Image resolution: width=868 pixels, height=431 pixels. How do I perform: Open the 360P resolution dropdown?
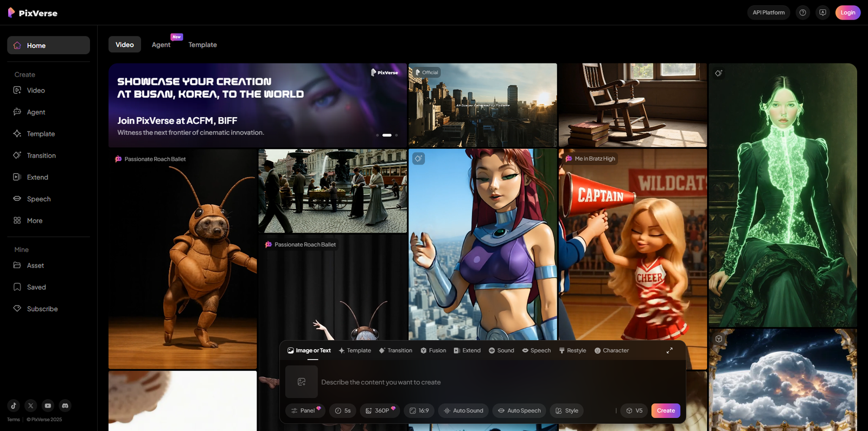pyautogui.click(x=380, y=411)
